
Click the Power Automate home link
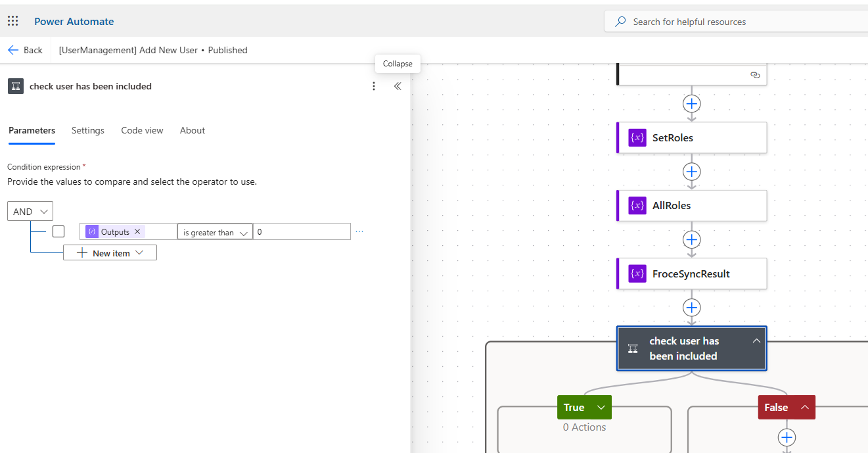click(x=74, y=21)
